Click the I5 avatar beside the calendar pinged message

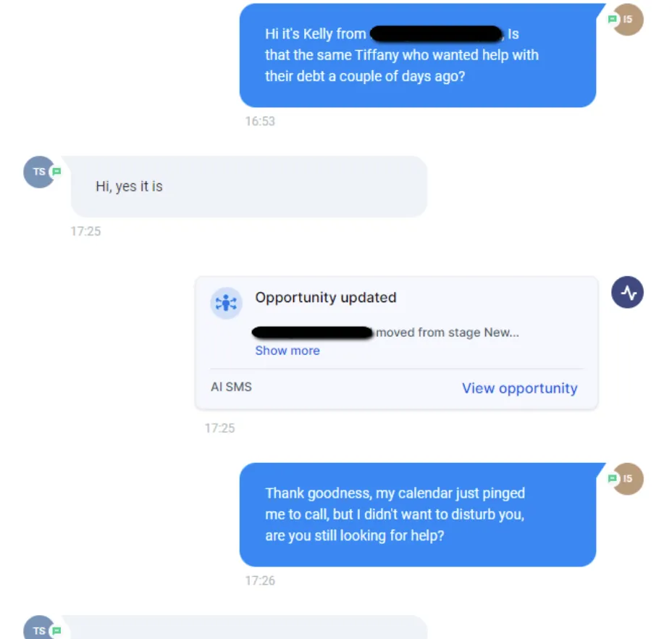tap(628, 479)
